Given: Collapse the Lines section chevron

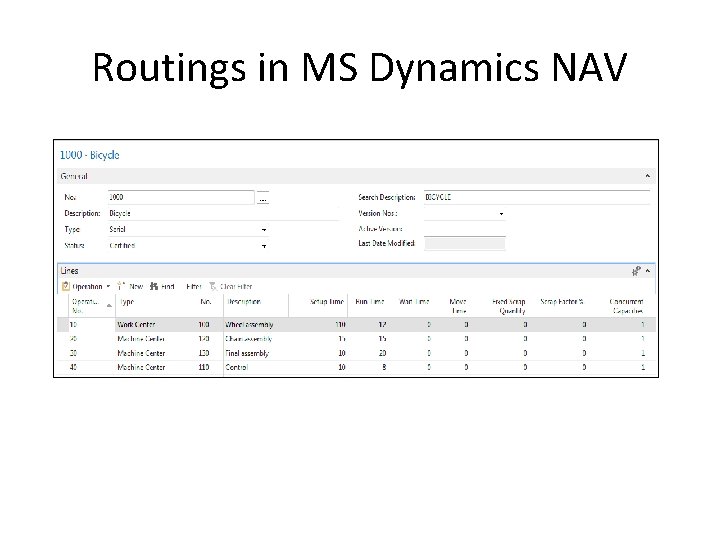Looking at the screenshot, I should [647, 271].
